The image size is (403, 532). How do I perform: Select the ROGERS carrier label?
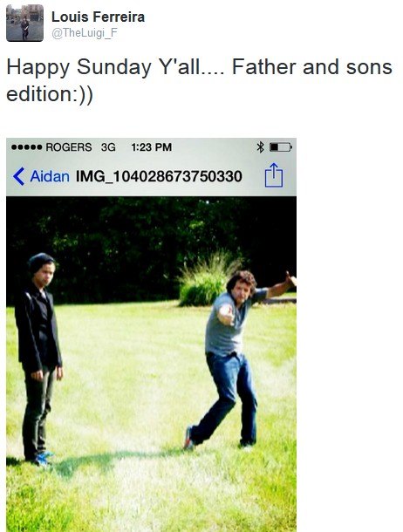click(x=69, y=147)
